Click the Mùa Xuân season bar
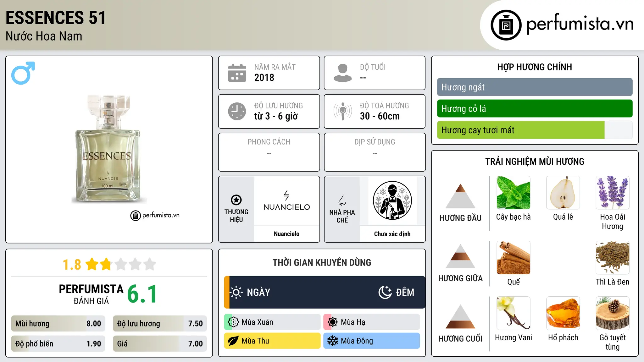Viewport: 644px width, 362px height. point(272,322)
